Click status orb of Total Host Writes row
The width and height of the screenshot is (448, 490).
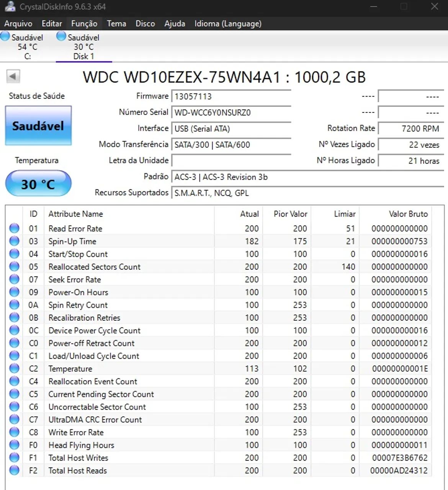click(x=14, y=457)
